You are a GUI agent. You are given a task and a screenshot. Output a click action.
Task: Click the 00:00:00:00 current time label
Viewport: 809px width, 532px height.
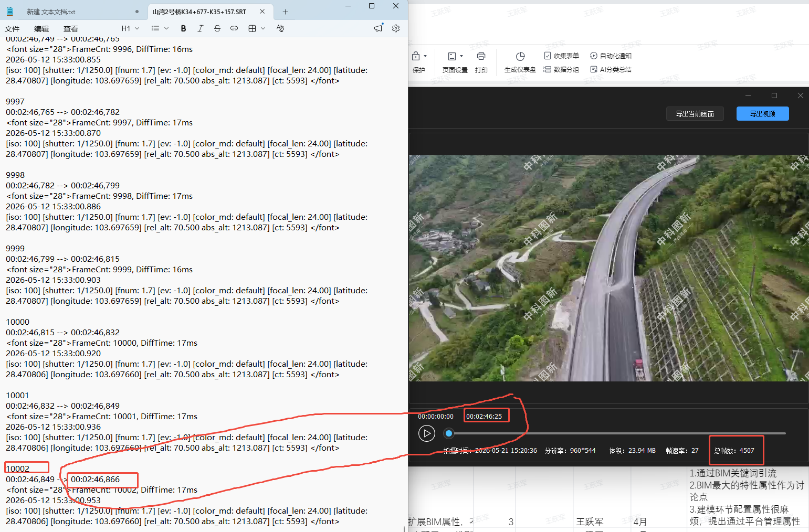pos(435,417)
